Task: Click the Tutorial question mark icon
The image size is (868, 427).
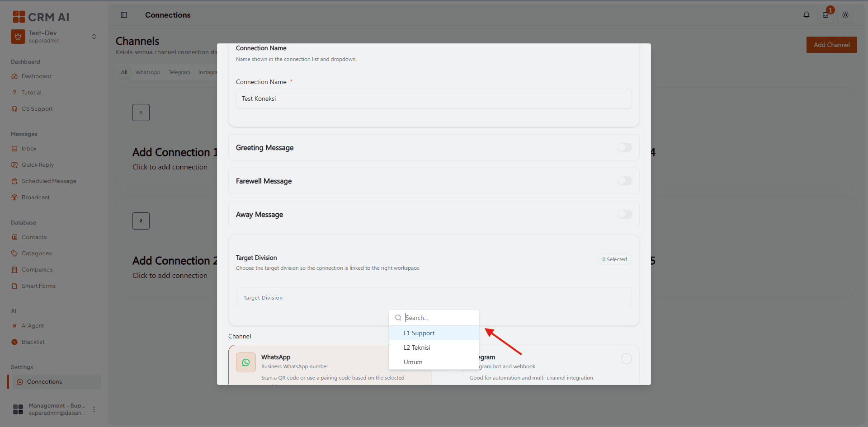Action: click(x=14, y=93)
